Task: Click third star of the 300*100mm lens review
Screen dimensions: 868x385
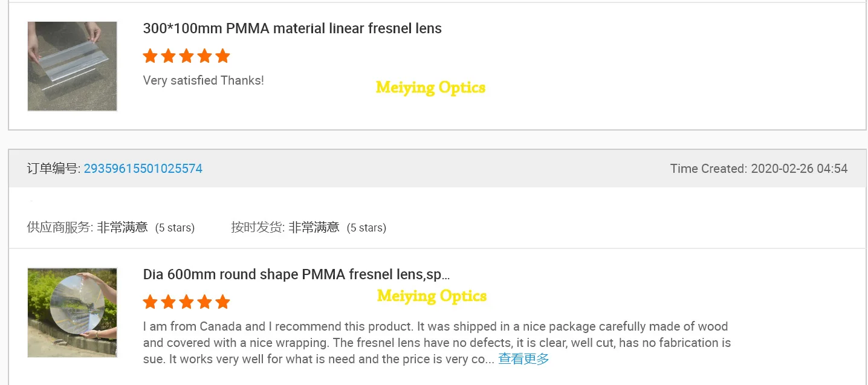Action: coord(187,56)
